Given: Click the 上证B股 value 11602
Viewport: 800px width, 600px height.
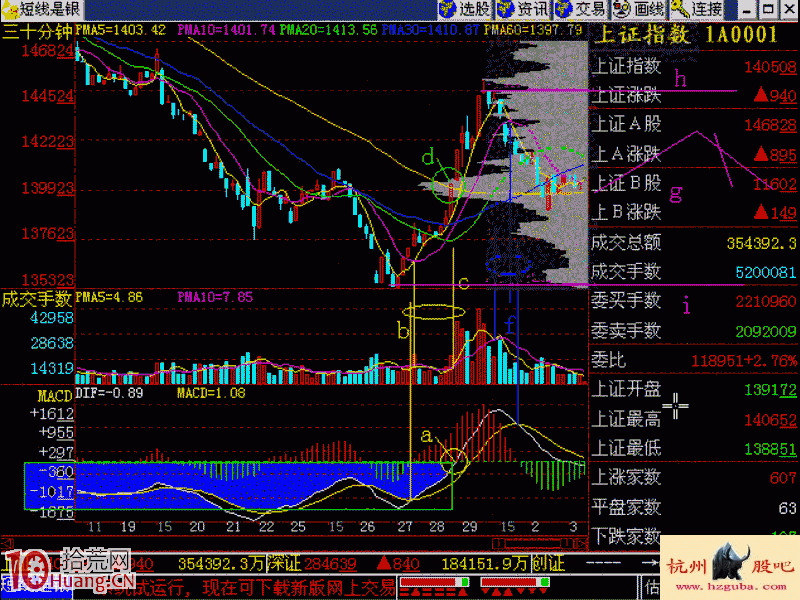Looking at the screenshot, I should click(x=774, y=184).
